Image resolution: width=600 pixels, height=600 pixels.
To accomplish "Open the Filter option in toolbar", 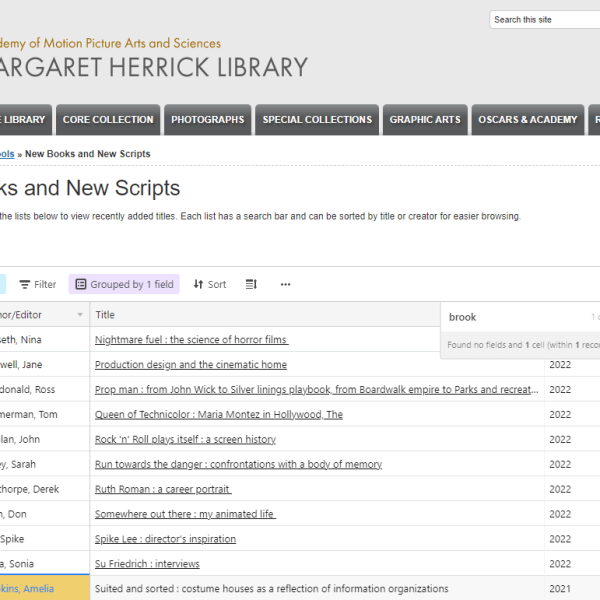I will 38,285.
